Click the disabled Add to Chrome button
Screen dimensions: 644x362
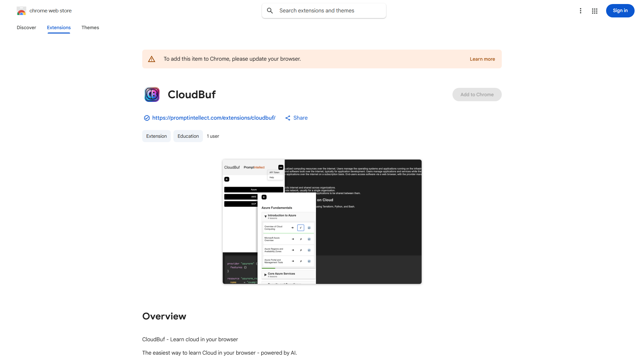477,95
